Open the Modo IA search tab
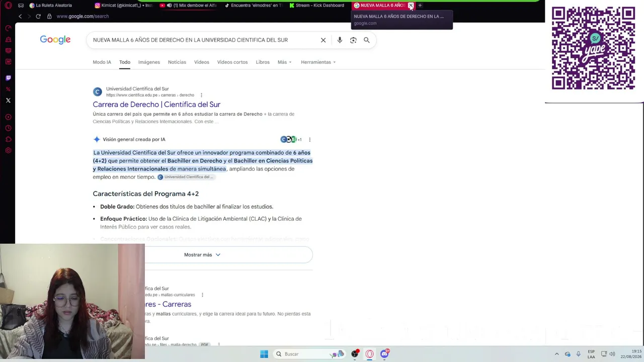The width and height of the screenshot is (644, 362). 102,62
